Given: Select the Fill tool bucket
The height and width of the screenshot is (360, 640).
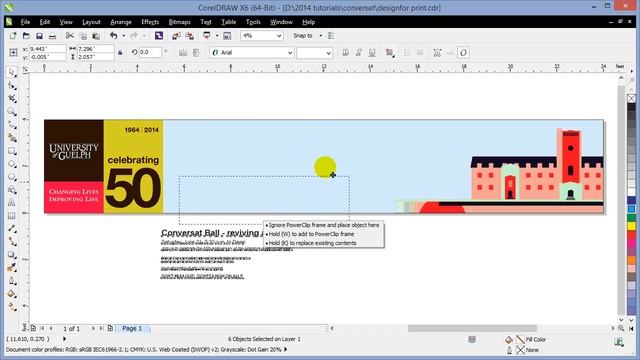Looking at the screenshot, I should 12,294.
